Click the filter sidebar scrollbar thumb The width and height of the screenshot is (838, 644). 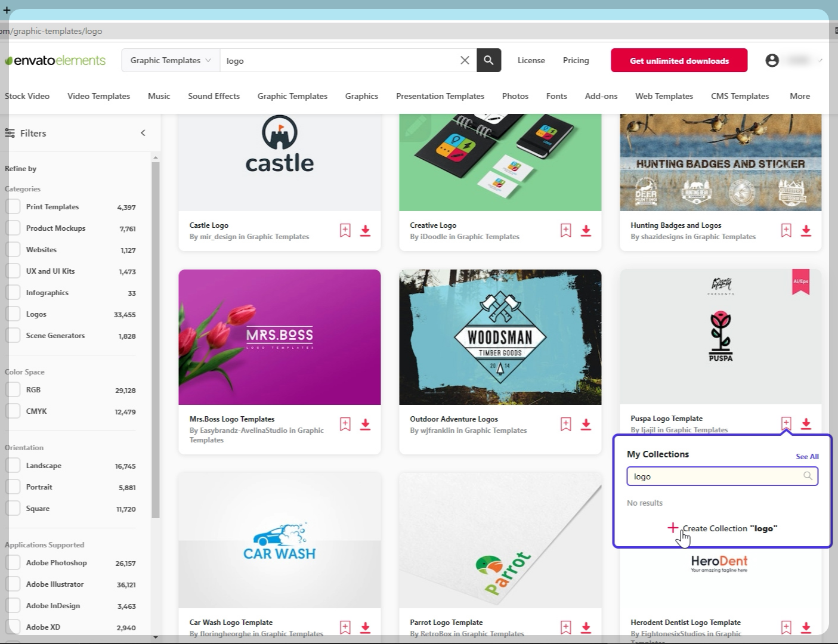pos(156,340)
